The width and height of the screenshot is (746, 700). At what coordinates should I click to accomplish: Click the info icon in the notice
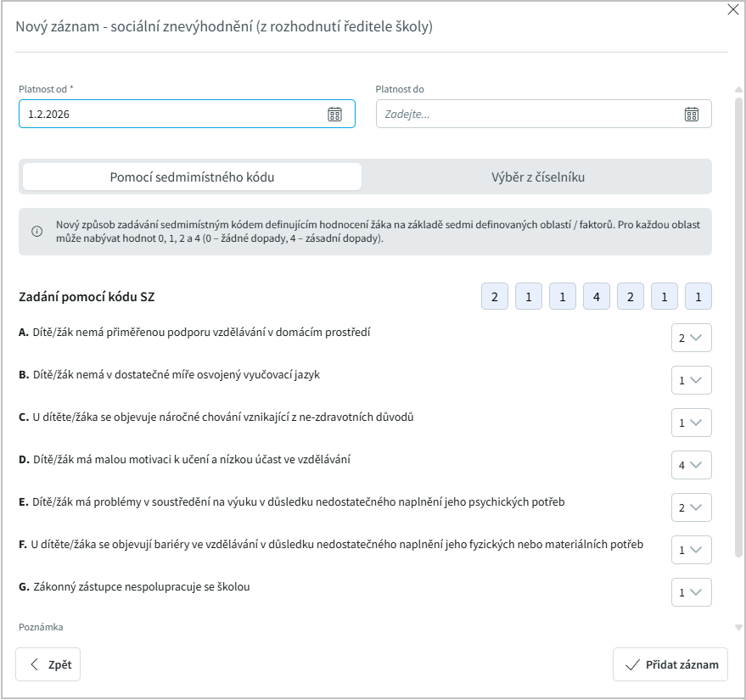pyautogui.click(x=36, y=232)
